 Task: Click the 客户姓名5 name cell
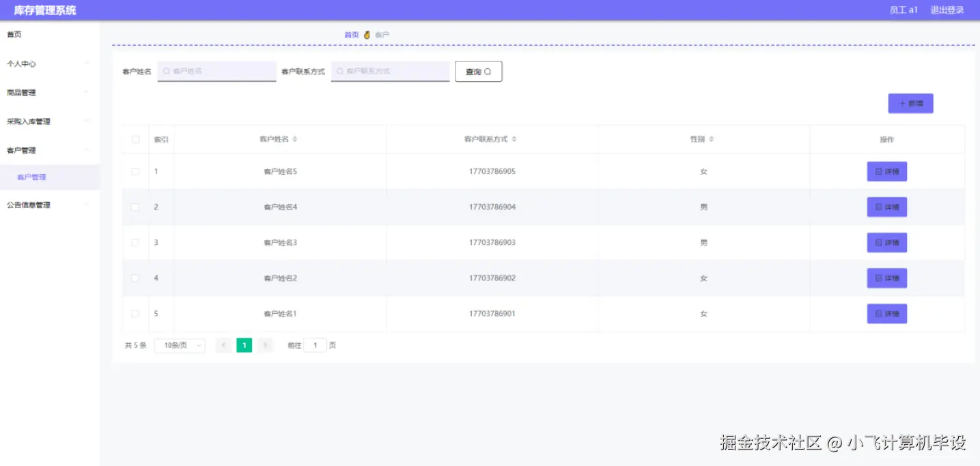[x=280, y=172]
